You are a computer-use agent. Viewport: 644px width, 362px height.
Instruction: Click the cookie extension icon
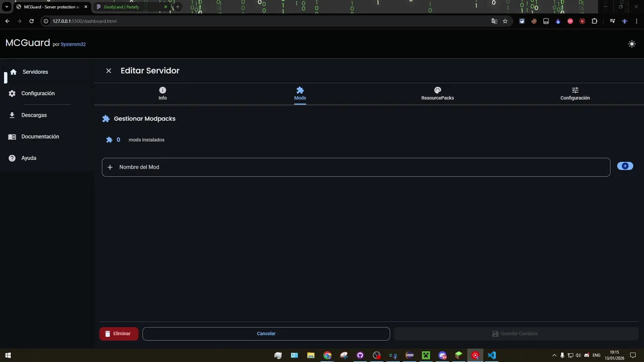(x=534, y=21)
